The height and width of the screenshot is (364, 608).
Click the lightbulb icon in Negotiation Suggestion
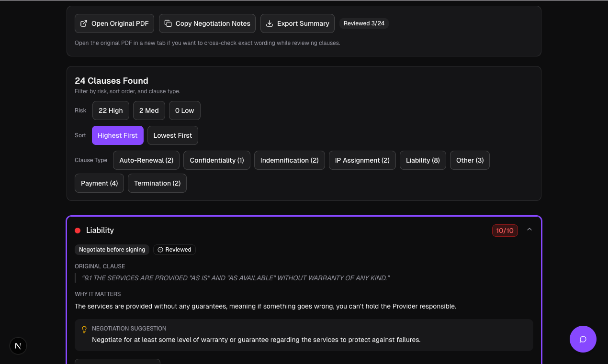click(84, 329)
